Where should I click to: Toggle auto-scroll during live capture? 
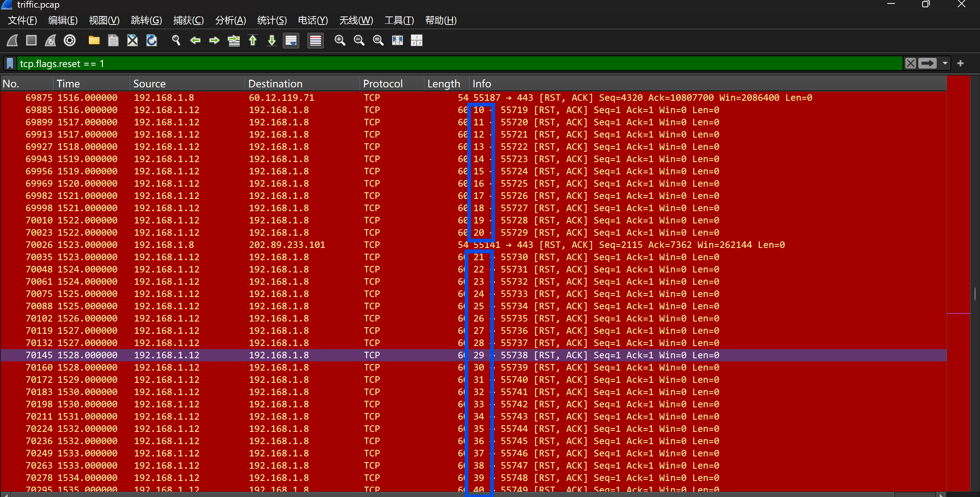coord(291,40)
